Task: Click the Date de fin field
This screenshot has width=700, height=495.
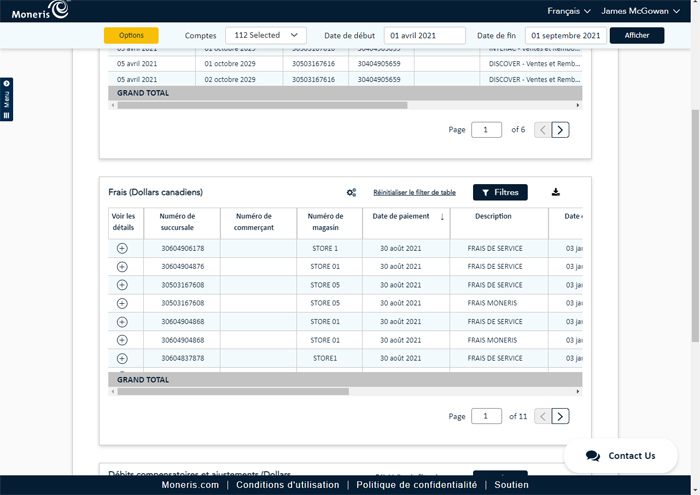Action: coord(566,35)
